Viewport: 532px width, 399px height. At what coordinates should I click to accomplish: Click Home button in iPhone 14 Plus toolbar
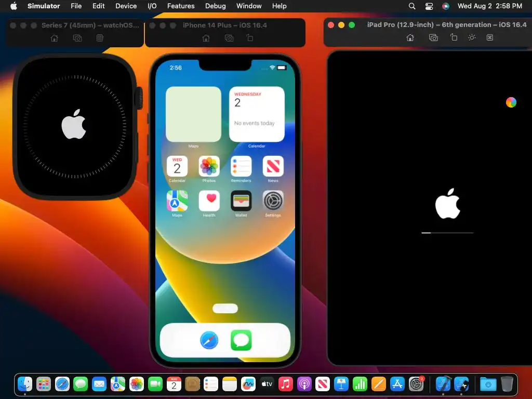206,38
